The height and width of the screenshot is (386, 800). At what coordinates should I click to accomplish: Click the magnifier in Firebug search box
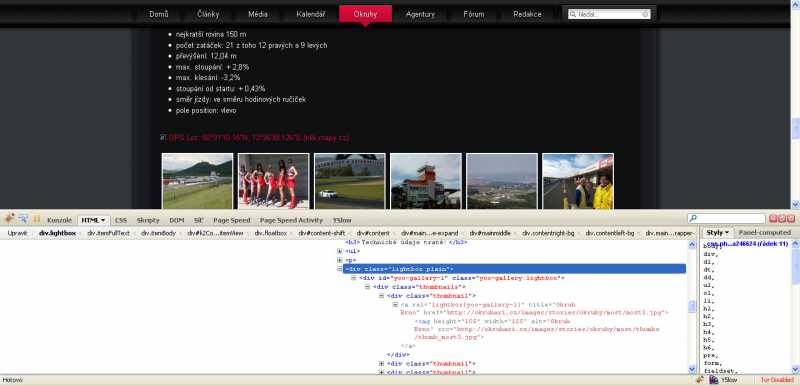tap(693, 219)
